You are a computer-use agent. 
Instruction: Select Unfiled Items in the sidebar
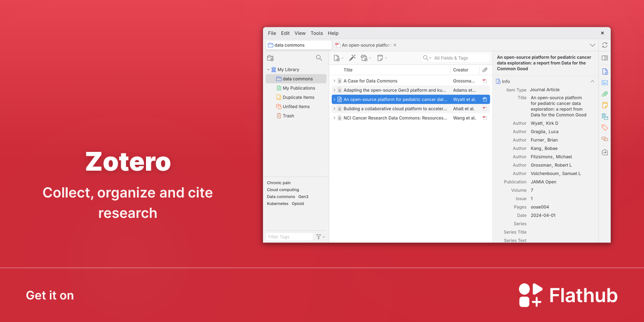(296, 106)
